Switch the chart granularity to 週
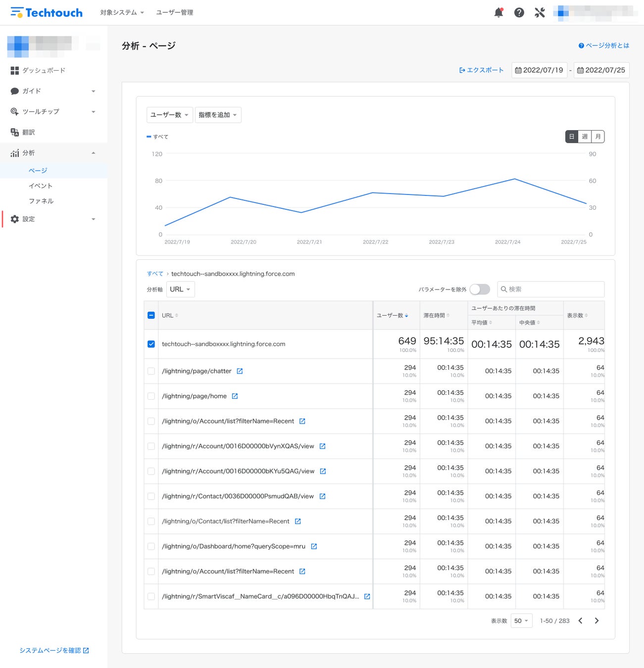 pyautogui.click(x=585, y=137)
